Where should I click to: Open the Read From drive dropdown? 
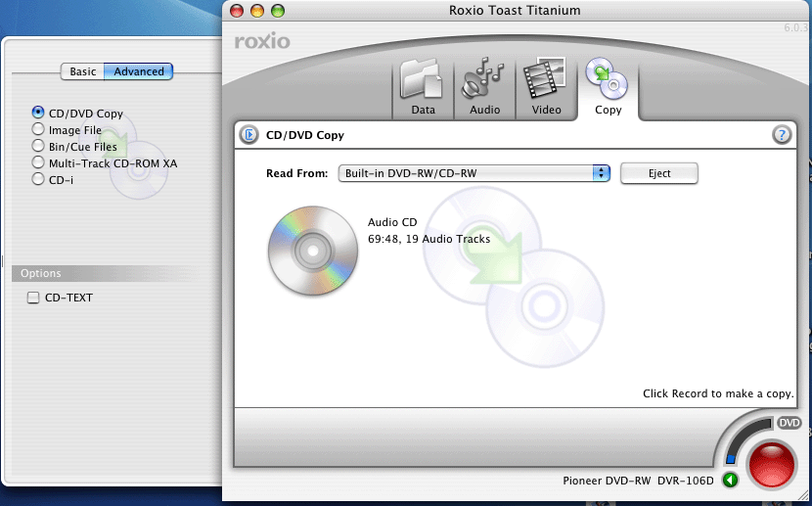(x=474, y=173)
